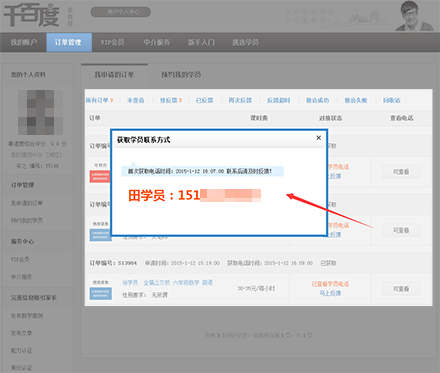Open 发布教学案例 in sidebar

tap(27, 316)
